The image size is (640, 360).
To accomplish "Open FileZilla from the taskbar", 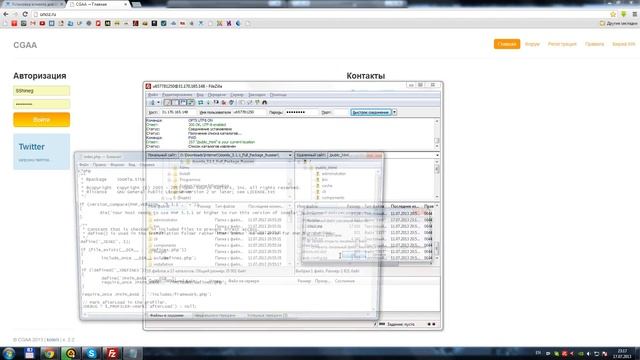I will pyautogui.click(x=112, y=353).
